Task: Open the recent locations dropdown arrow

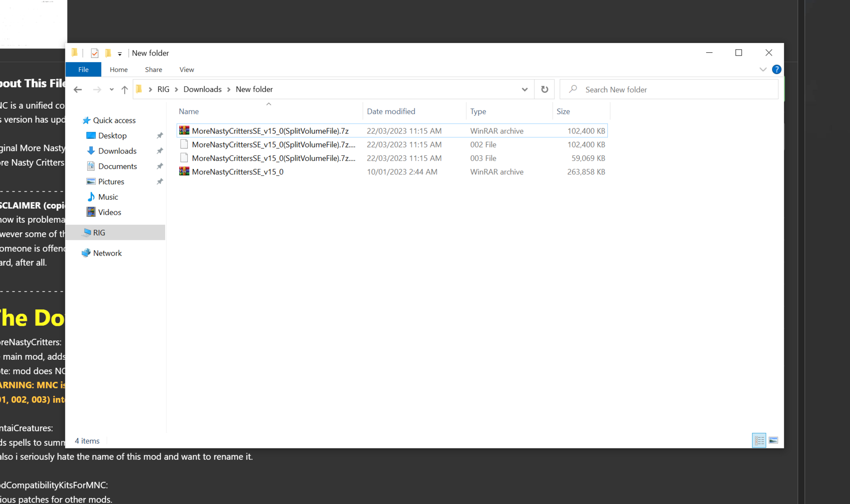Action: (x=112, y=90)
